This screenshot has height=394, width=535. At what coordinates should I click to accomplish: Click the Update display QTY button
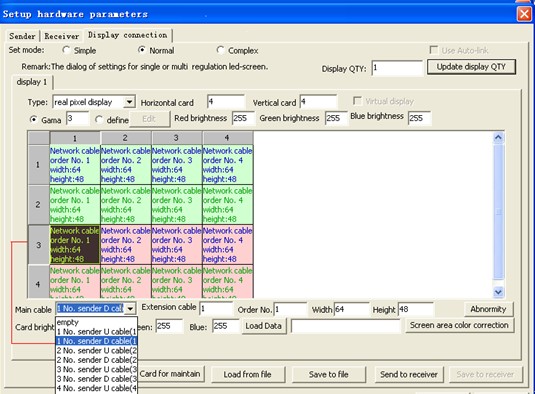tap(471, 67)
